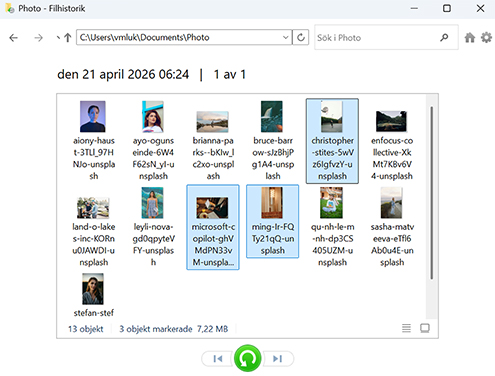Select the ayo-ogunseinde photo thumbnail

point(153,117)
